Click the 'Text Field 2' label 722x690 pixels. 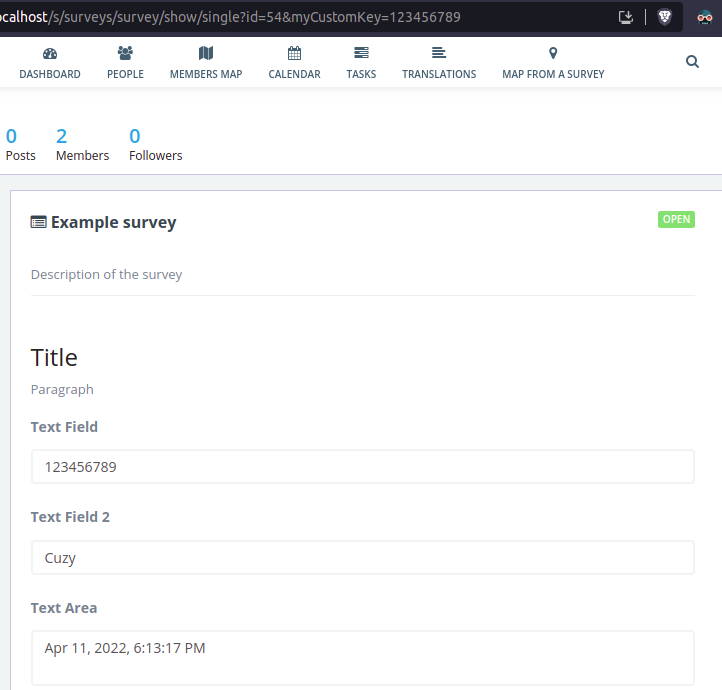[x=70, y=517]
